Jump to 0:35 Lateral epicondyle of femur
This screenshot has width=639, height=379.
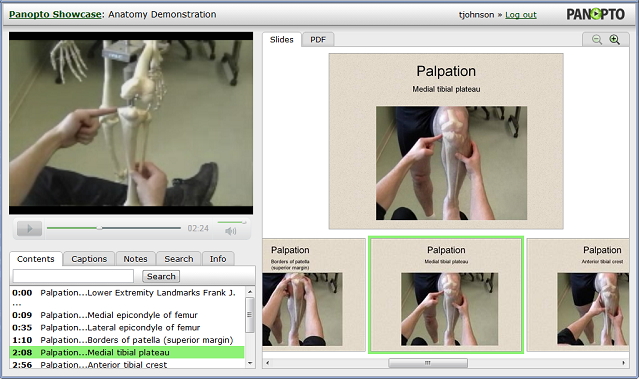point(127,327)
